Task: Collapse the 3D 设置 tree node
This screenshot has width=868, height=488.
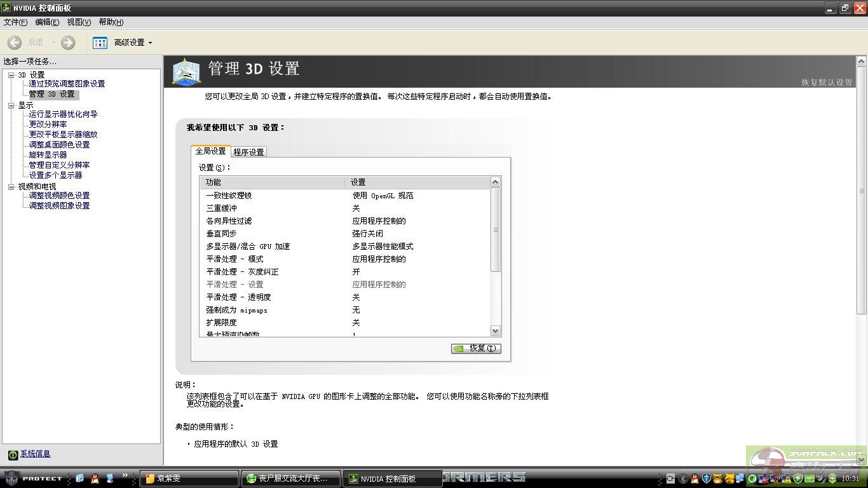Action: click(11, 75)
